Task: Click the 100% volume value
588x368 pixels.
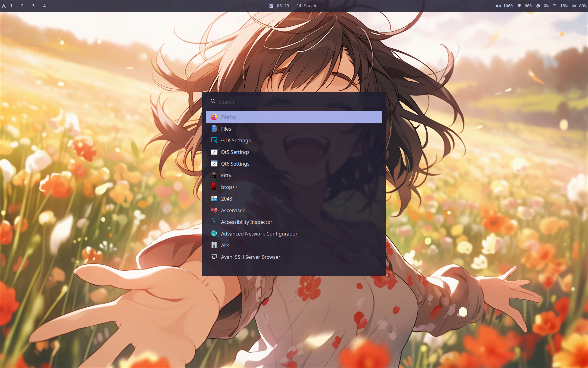Action: click(x=508, y=6)
